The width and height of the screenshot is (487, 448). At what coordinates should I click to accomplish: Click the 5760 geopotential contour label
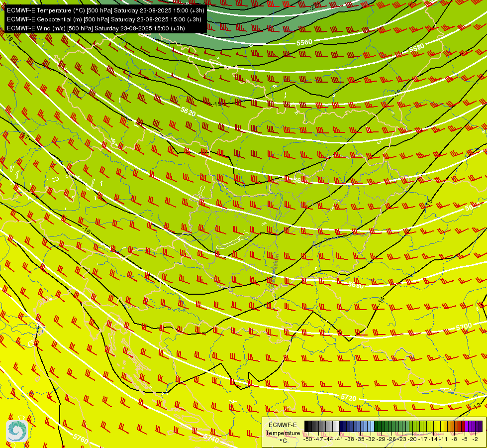[81, 439]
